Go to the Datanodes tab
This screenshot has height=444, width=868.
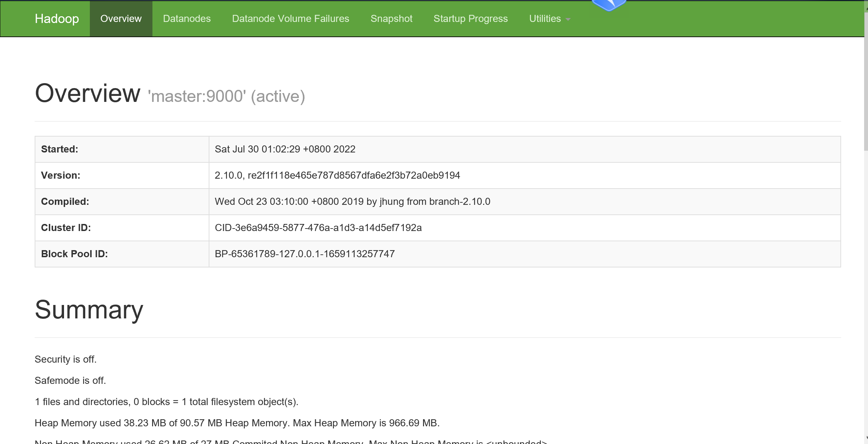point(187,19)
